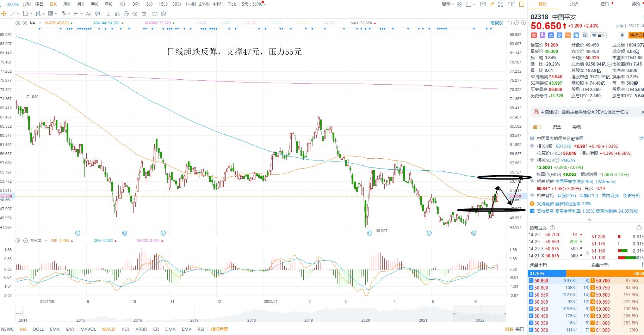Click the eraser pencil drawing icon
This screenshot has height=335, width=644.
click(x=108, y=14)
